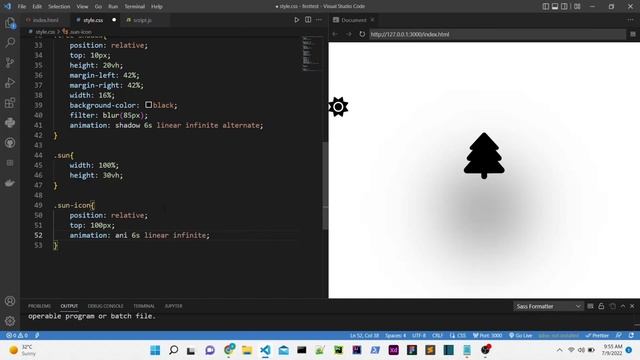Click Go Live in status bar
The image size is (640, 360).
(x=520, y=336)
